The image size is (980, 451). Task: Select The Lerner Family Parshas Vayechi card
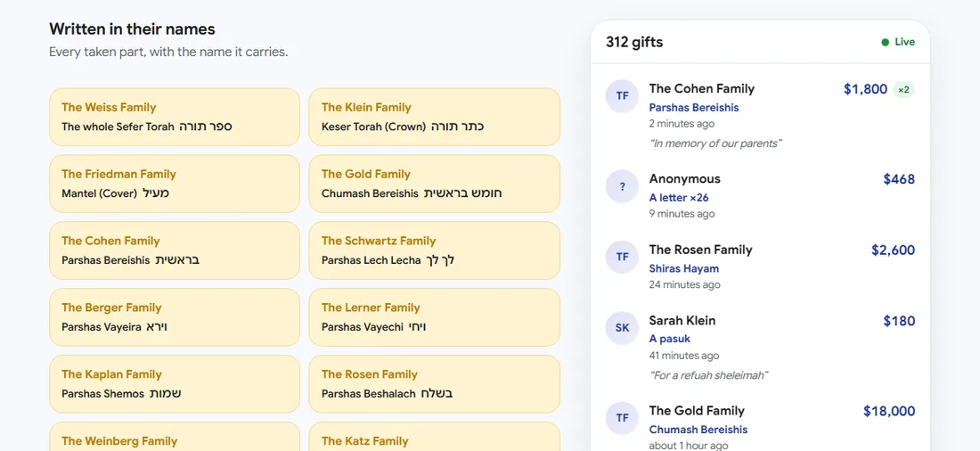(435, 317)
